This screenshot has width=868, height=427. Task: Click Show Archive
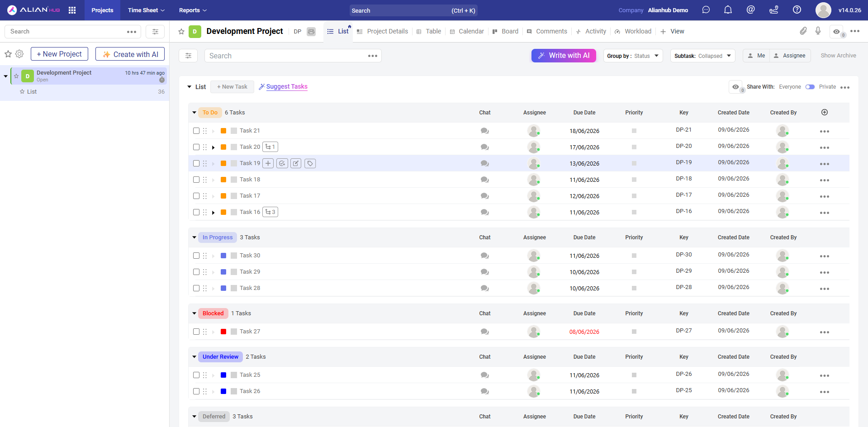tap(838, 56)
